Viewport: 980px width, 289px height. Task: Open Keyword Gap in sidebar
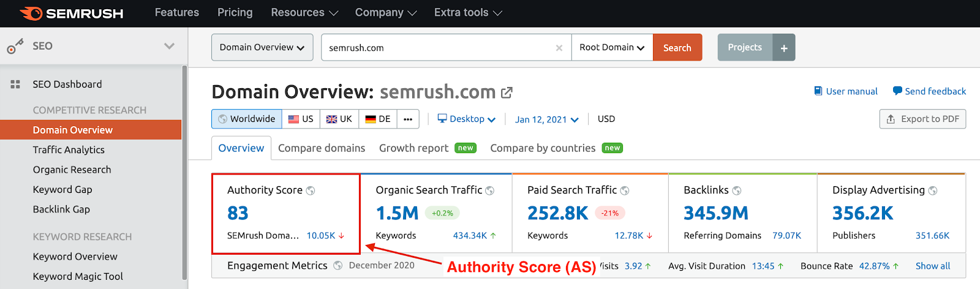coord(62,190)
